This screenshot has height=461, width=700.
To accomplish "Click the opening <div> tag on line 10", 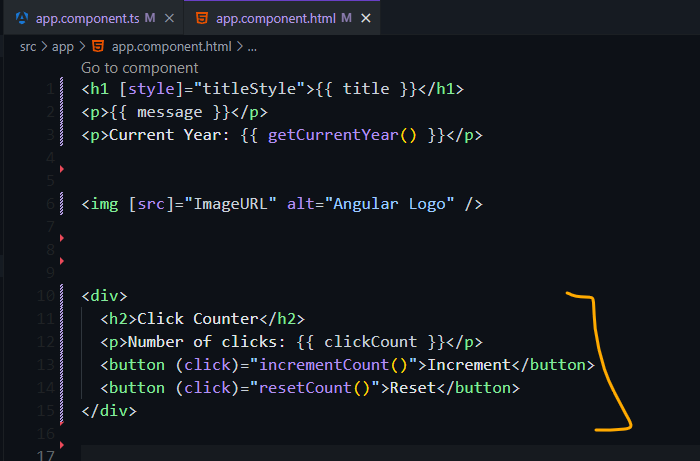I will 104,296.
